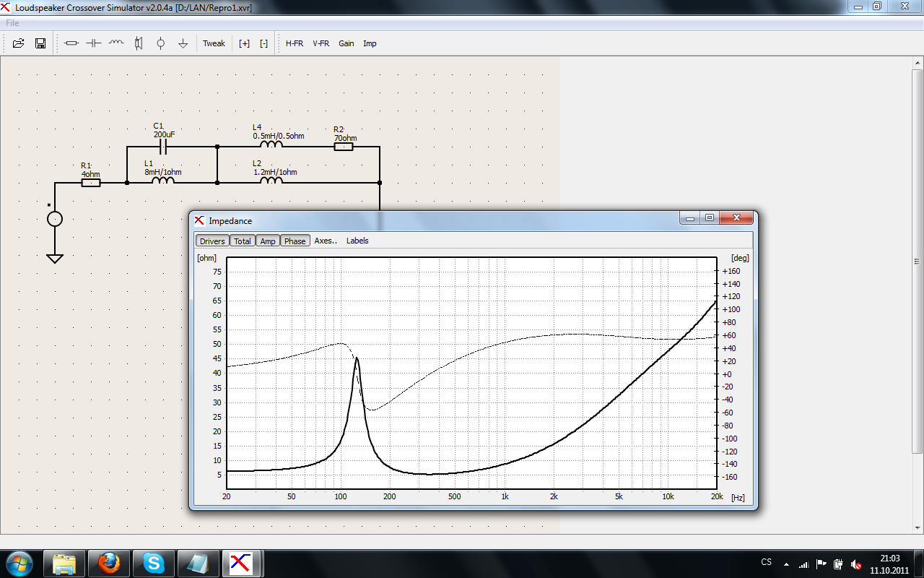Click the [-] zoom out button
The width and height of the screenshot is (924, 578).
click(263, 43)
